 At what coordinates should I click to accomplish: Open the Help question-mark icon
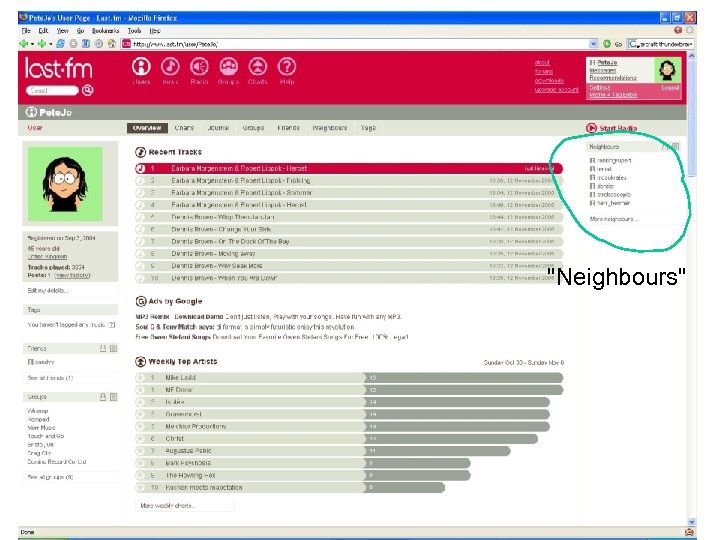pos(287,67)
